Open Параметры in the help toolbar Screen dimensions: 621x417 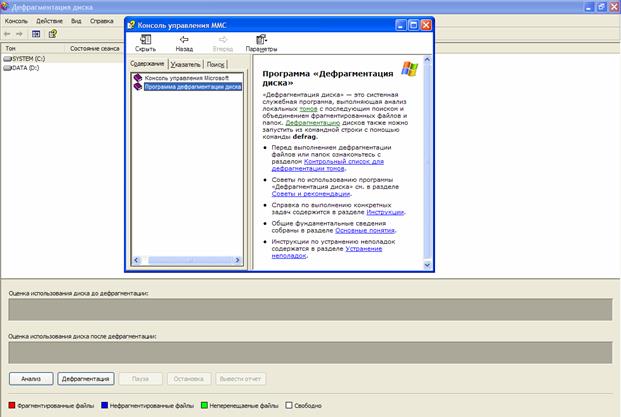(261, 41)
